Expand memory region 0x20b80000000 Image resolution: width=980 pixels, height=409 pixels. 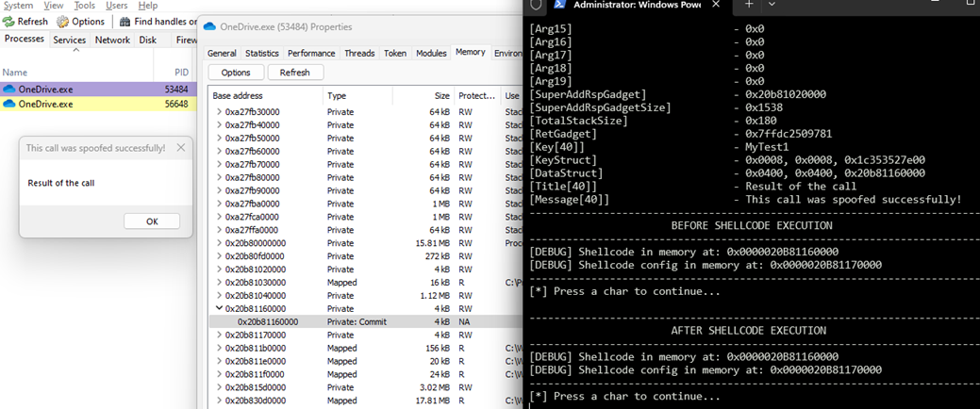click(x=219, y=243)
